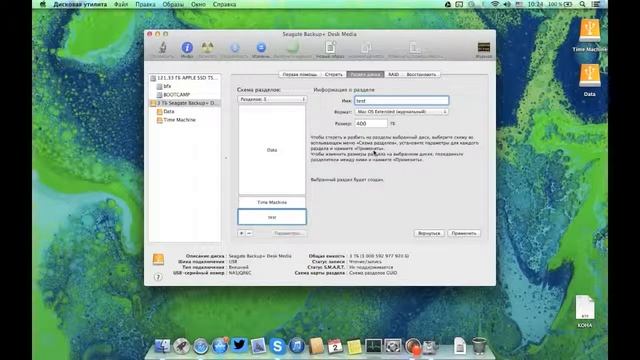Open the Disk Utility (Дисковая утилита) menu
640x360 pixels.
coord(80,4)
